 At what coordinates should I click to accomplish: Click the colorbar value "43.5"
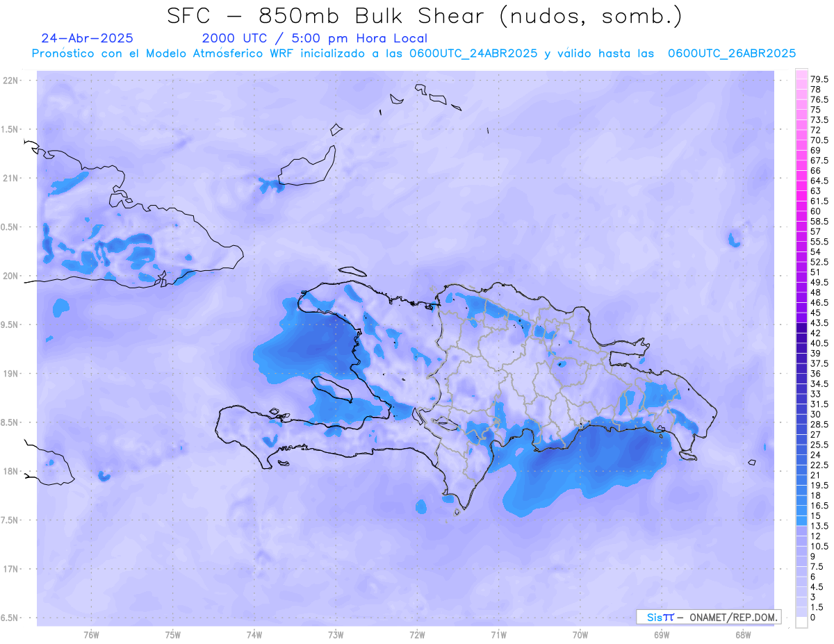819,323
